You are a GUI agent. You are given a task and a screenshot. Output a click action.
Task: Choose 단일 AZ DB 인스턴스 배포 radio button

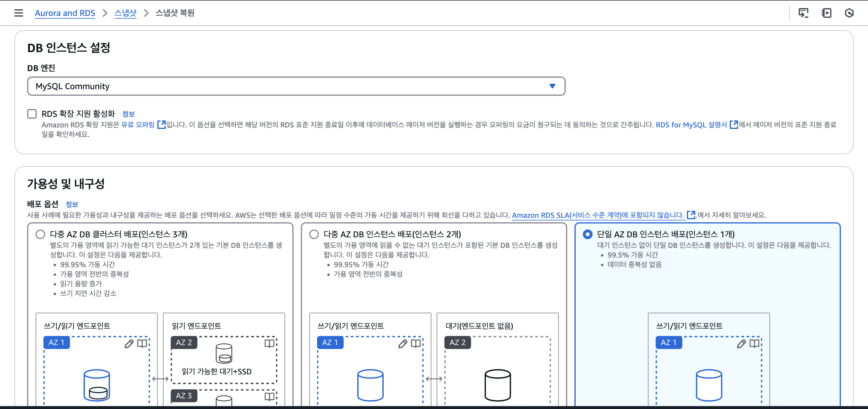pos(587,234)
